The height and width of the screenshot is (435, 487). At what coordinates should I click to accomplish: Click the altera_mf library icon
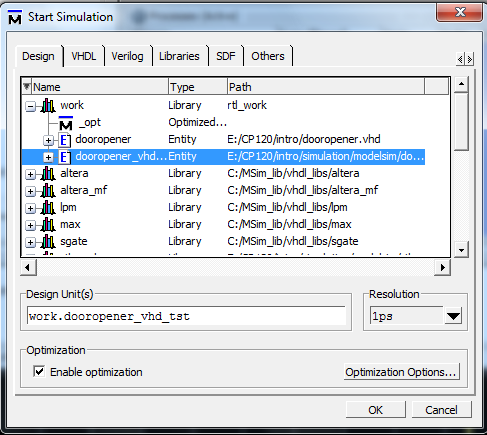pyautogui.click(x=48, y=191)
